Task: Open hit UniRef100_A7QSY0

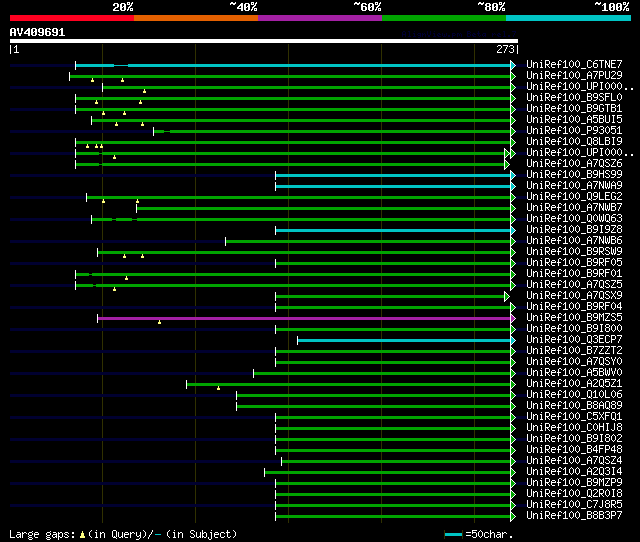Action: pyautogui.click(x=574, y=362)
